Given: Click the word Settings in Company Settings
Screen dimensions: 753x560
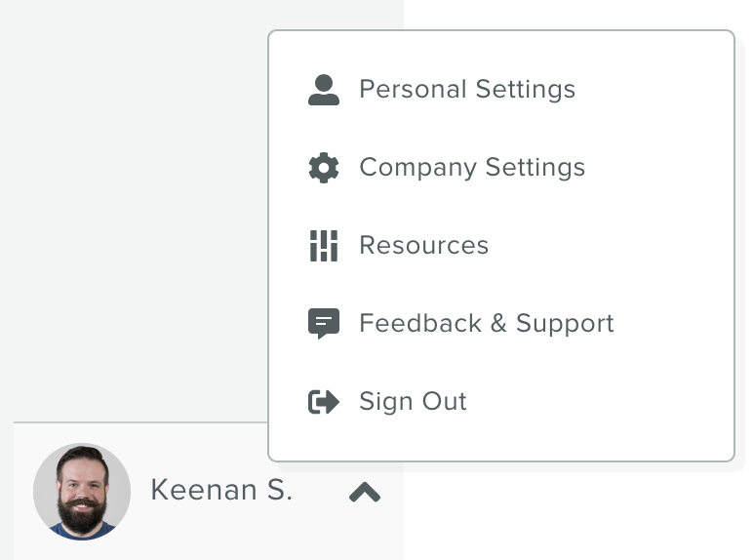Looking at the screenshot, I should click(535, 168).
